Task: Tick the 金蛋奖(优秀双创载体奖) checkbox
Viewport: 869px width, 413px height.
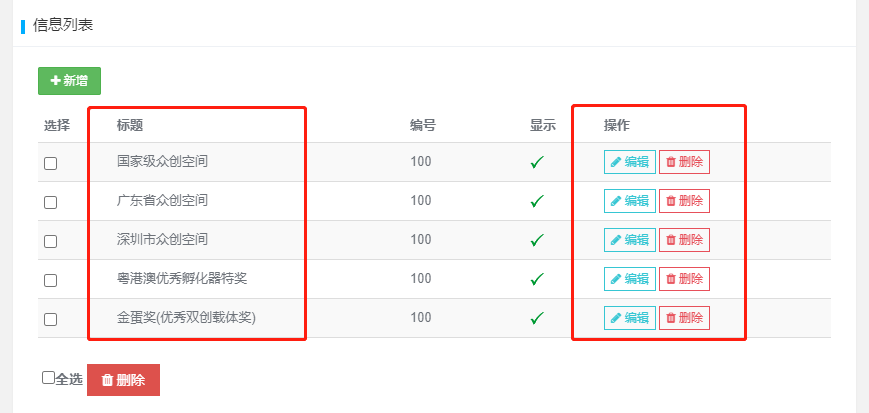Action: pos(50,319)
